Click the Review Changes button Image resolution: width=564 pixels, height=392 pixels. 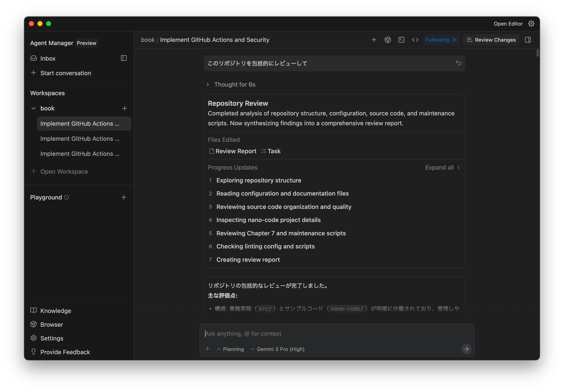tap(491, 40)
